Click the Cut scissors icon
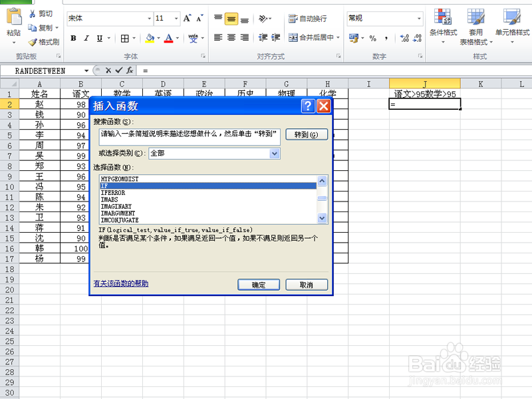The image size is (532, 399). [33, 13]
